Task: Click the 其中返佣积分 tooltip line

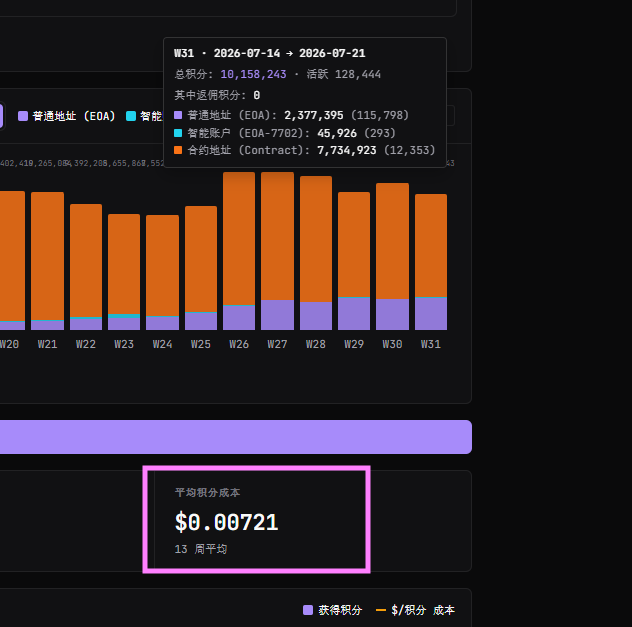Action: point(217,95)
